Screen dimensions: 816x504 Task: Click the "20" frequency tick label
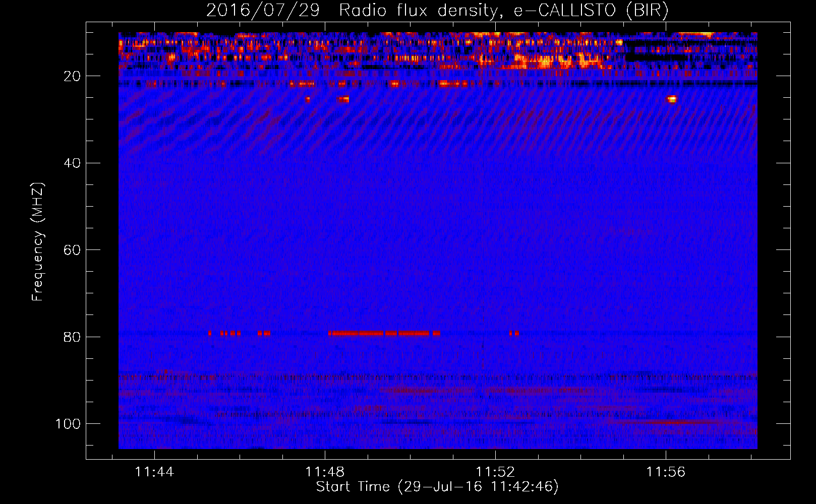(x=73, y=76)
